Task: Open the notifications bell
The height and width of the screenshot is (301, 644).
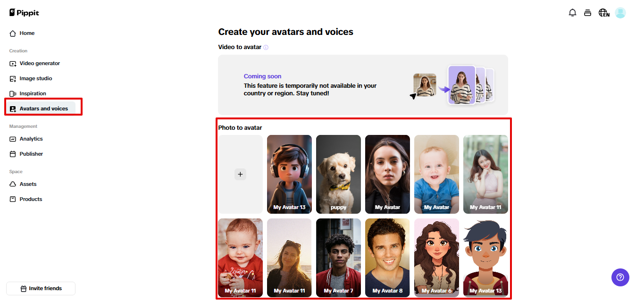Action: coord(572,13)
